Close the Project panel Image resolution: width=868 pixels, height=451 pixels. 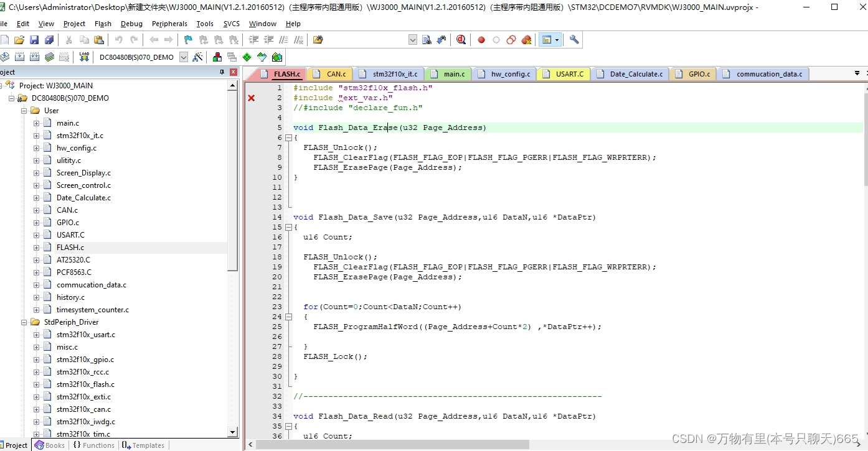point(234,72)
